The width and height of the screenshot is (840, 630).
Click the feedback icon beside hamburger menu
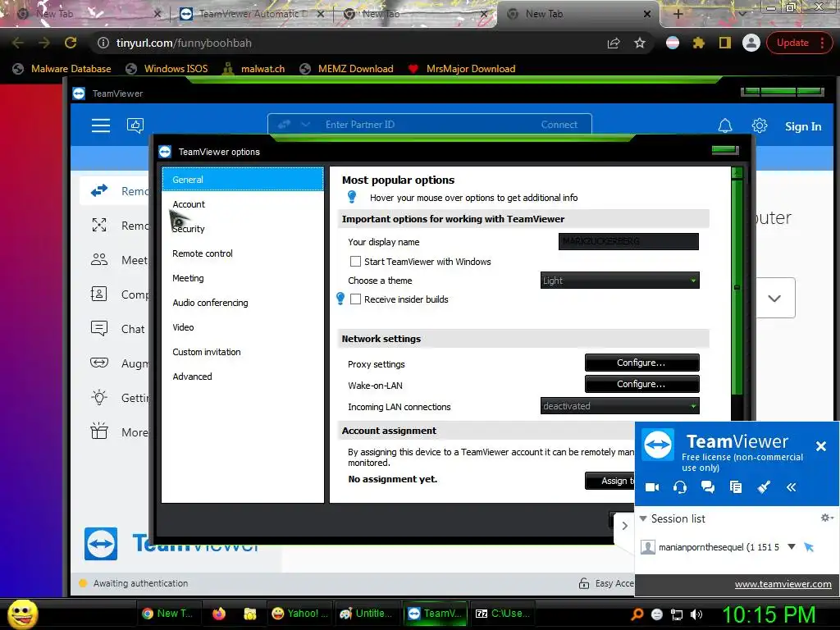coord(135,126)
